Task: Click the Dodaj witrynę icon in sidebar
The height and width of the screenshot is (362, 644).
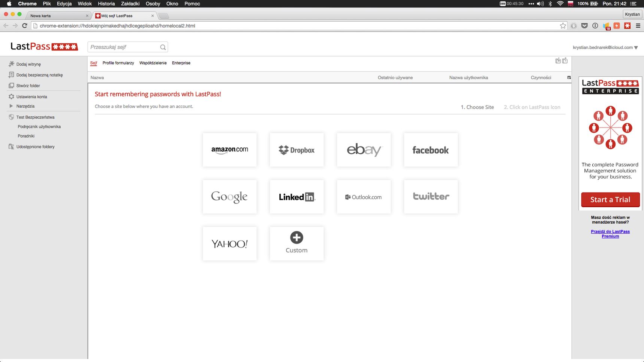Action: click(11, 64)
